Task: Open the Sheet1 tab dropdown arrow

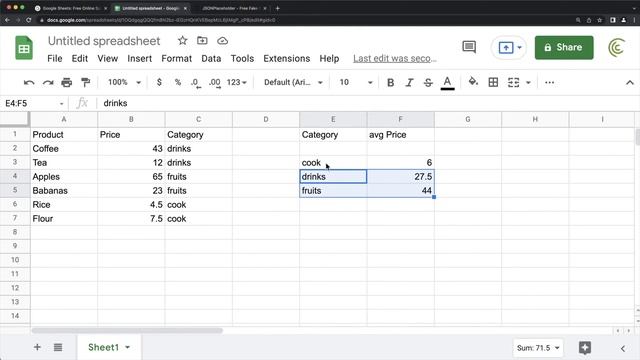Action: pyautogui.click(x=127, y=347)
